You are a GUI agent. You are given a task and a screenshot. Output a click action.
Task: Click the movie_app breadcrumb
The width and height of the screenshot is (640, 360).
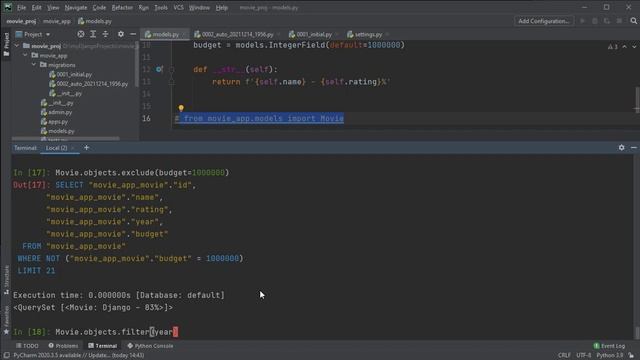[x=57, y=21]
